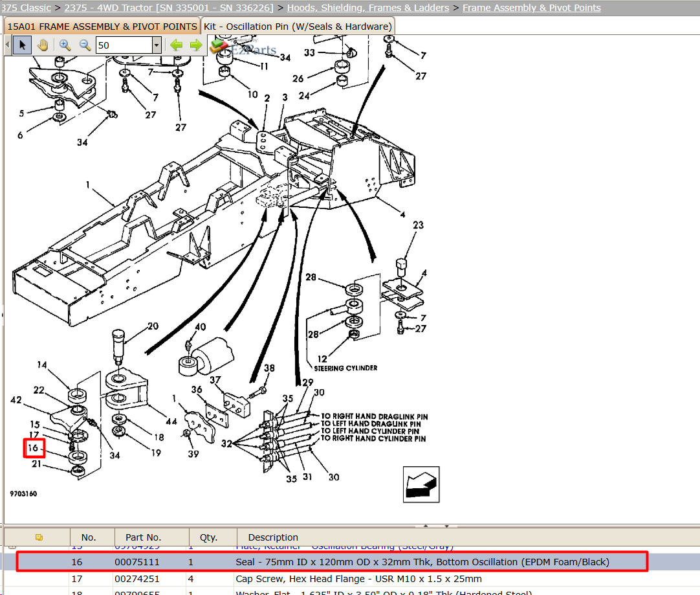Open Hoods, Shielding, Frames & Ladders link
The height and width of the screenshot is (595, 700).
tap(368, 8)
